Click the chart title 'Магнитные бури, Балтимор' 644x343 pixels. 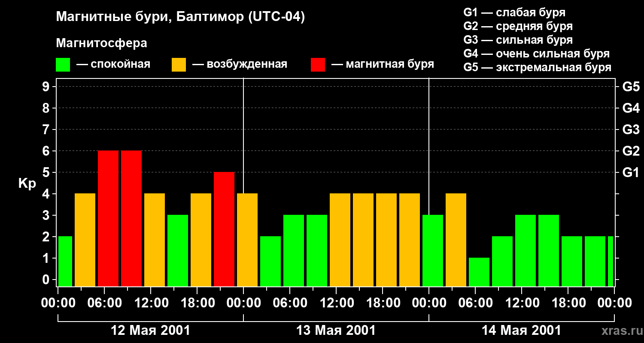(180, 17)
